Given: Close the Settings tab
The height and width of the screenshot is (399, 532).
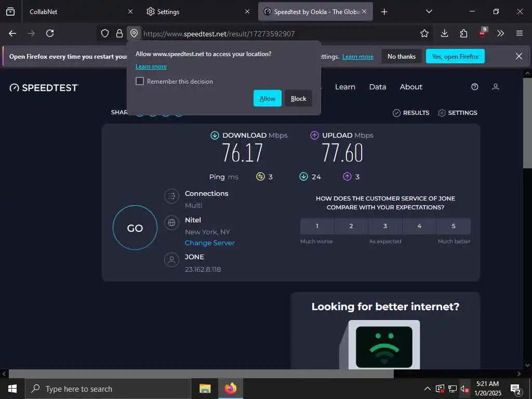Looking at the screenshot, I should click(x=247, y=11).
